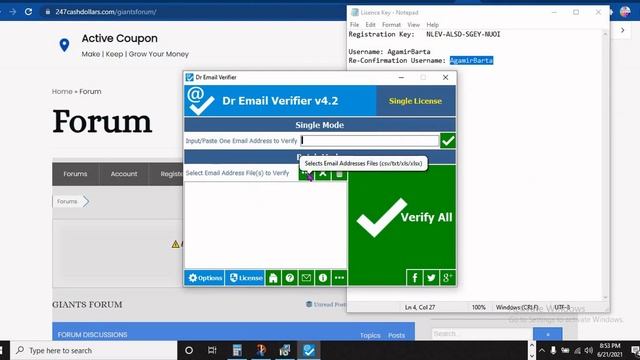Click the X remove file button
This screenshot has width=640, height=360.
322,174
